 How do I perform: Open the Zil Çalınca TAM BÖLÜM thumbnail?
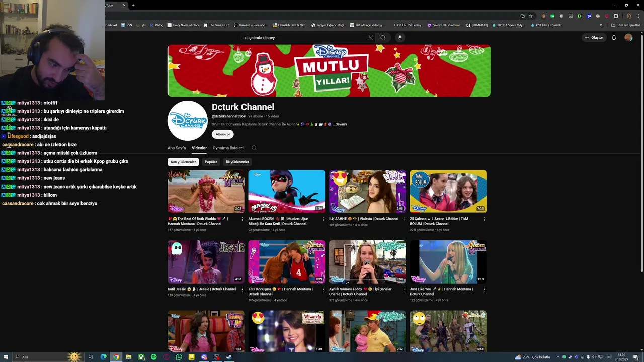[x=448, y=192]
